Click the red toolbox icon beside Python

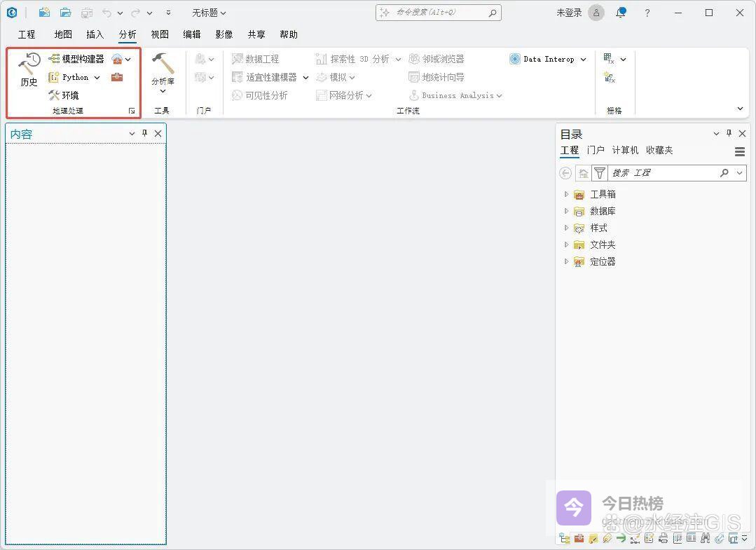click(117, 77)
